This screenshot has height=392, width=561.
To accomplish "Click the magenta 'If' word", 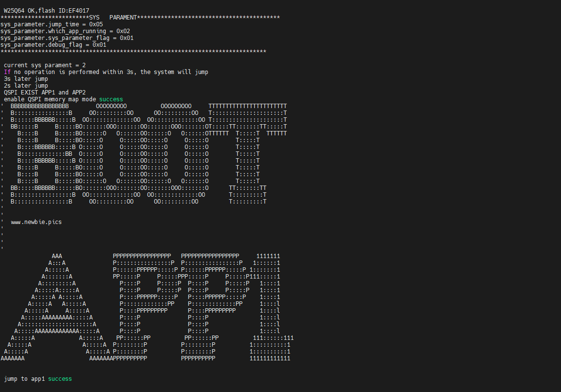I will [7, 72].
